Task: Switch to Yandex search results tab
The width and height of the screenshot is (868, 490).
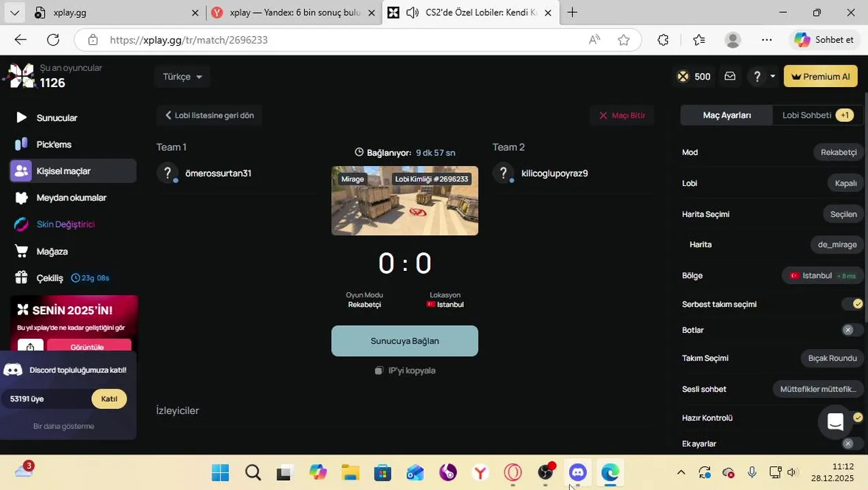Action: click(x=293, y=13)
